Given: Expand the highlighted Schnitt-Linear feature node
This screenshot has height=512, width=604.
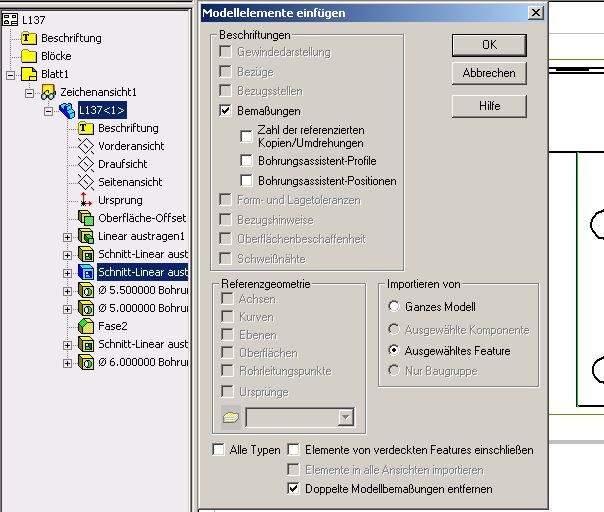Looking at the screenshot, I should tap(67, 274).
